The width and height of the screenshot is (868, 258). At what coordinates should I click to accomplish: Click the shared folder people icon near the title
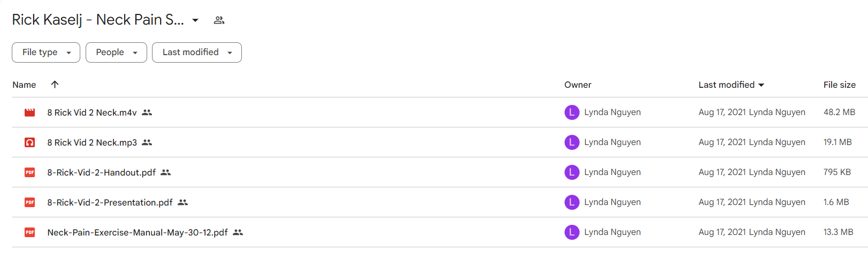click(x=219, y=20)
